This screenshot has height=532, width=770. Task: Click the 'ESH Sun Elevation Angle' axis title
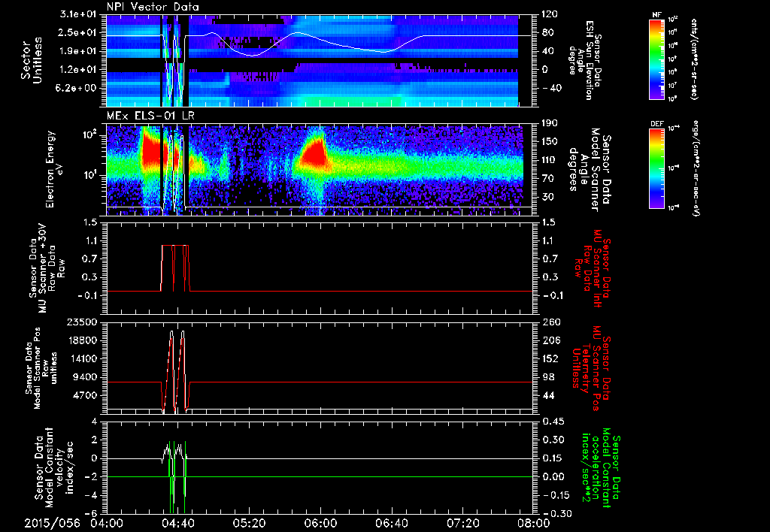[x=584, y=60]
